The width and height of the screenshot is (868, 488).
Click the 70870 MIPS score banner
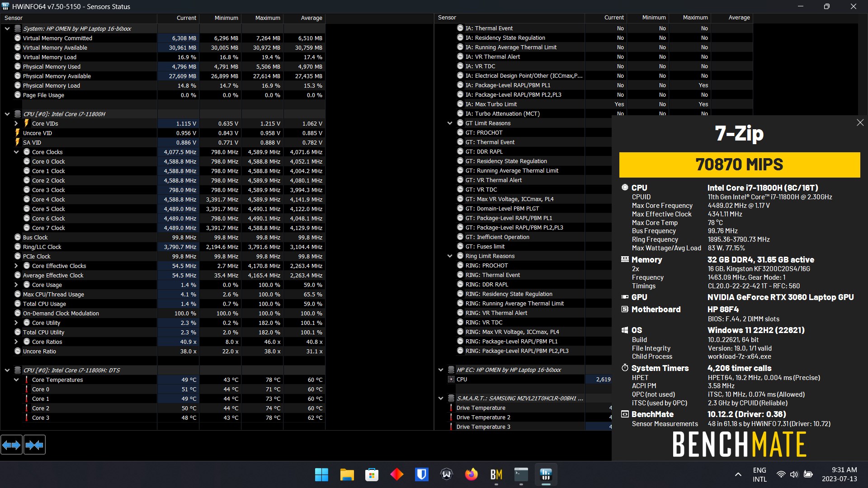[x=740, y=164]
